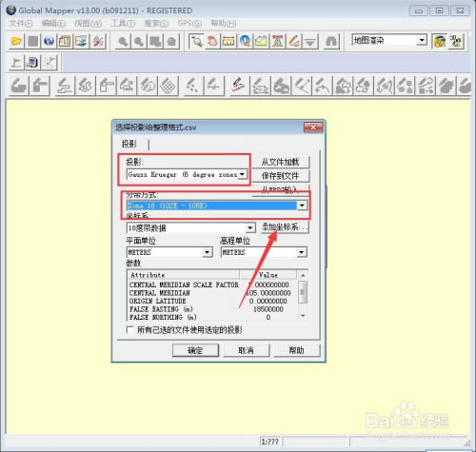
Task: Click the 从文件加载 button
Action: [280, 162]
